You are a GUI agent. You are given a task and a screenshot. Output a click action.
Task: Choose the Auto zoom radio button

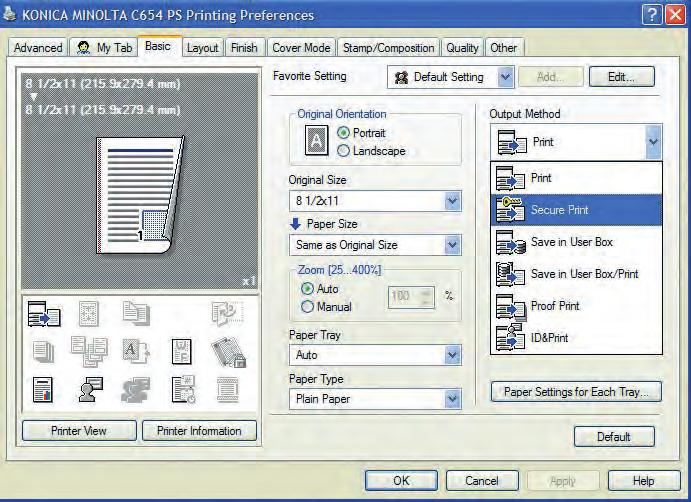[x=307, y=289]
